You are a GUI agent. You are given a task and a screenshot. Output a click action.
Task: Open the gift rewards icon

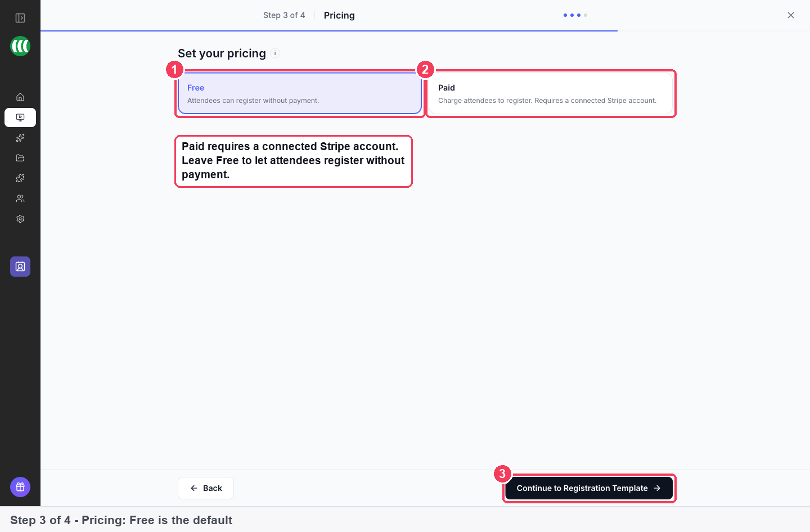(20, 487)
